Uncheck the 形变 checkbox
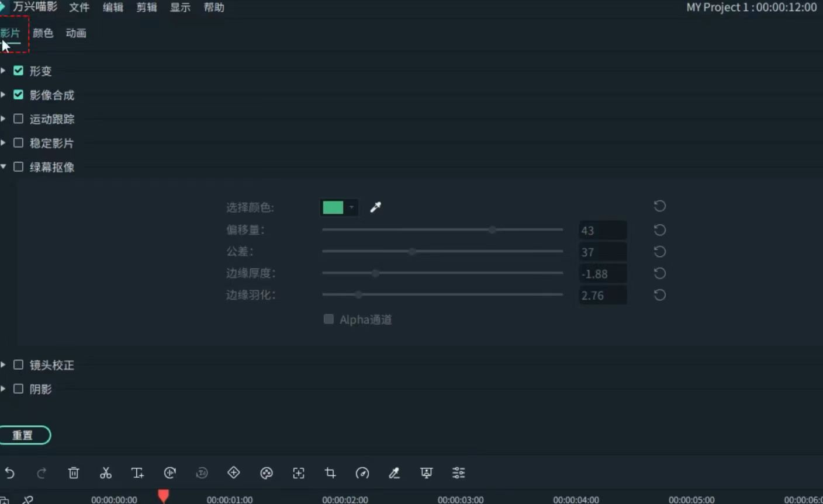 click(18, 71)
